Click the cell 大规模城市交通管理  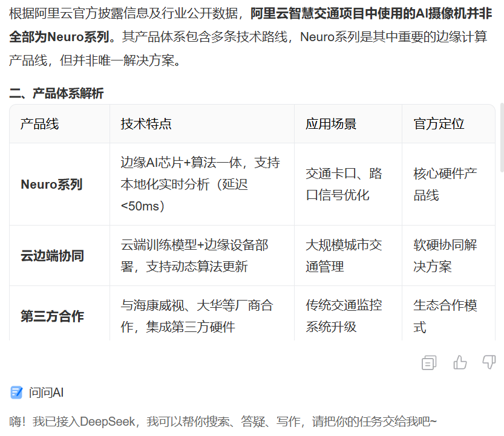click(348, 256)
